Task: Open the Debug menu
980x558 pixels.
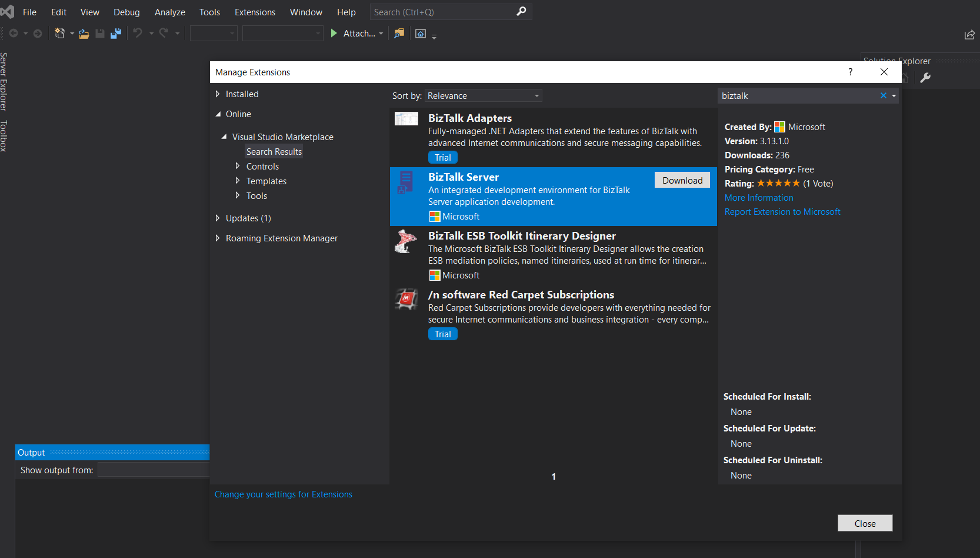Action: point(126,12)
